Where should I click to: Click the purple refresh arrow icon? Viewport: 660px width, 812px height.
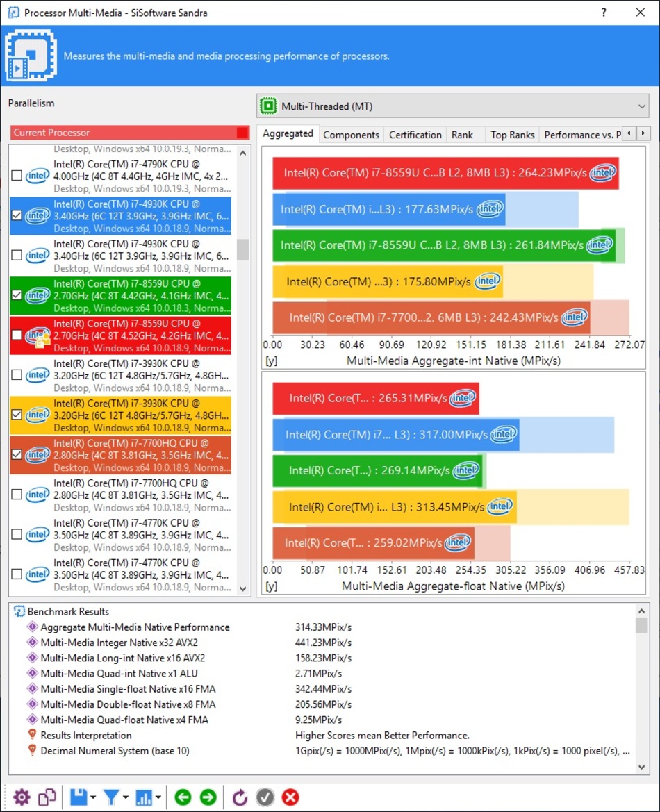(240, 797)
